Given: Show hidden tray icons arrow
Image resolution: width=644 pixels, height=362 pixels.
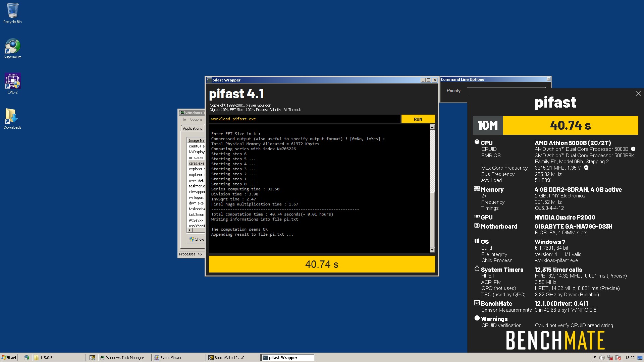Looking at the screenshot, I should click(595, 357).
